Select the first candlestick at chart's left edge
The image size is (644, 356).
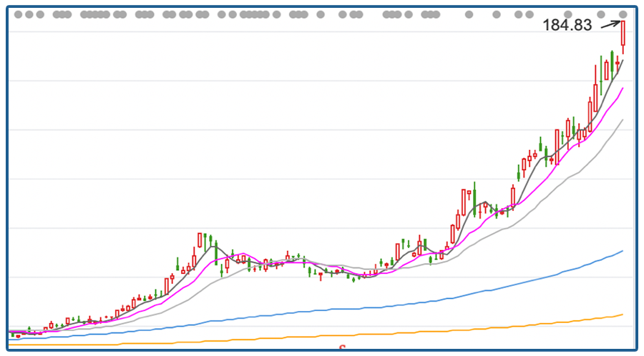point(13,334)
